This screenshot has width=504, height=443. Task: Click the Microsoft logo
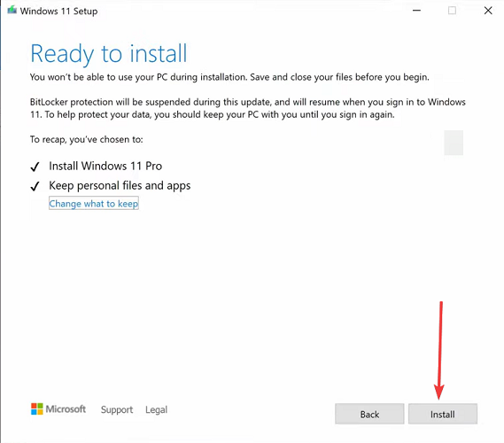(x=58, y=409)
